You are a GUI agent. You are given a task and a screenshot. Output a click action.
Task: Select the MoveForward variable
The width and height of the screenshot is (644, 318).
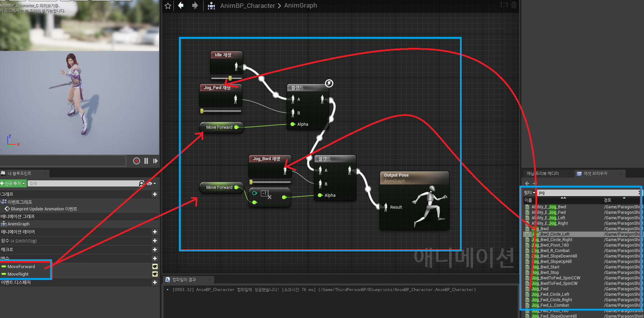(x=21, y=266)
